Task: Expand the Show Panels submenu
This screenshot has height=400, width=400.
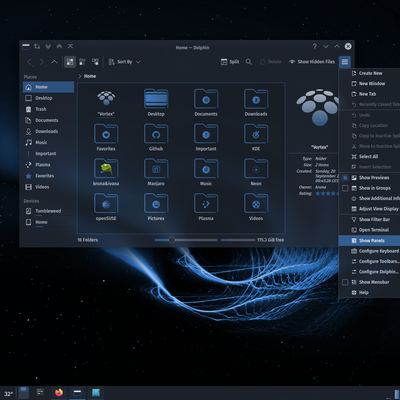Action: point(369,240)
